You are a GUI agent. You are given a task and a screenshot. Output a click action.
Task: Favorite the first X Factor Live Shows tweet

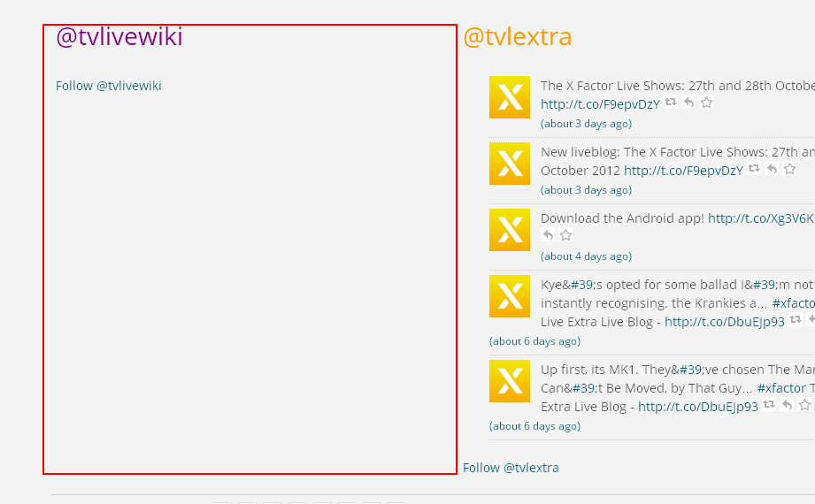(x=706, y=103)
